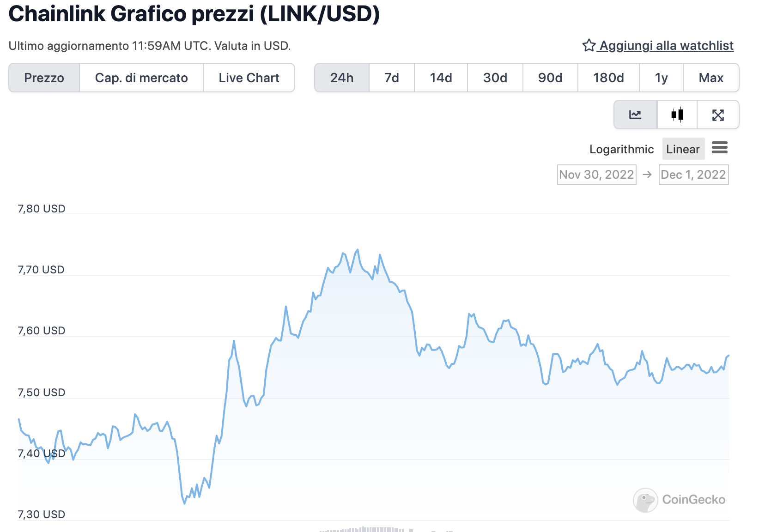Viewport: 765px width, 532px height.
Task: Click the 7,80 USD axis label
Action: click(42, 209)
